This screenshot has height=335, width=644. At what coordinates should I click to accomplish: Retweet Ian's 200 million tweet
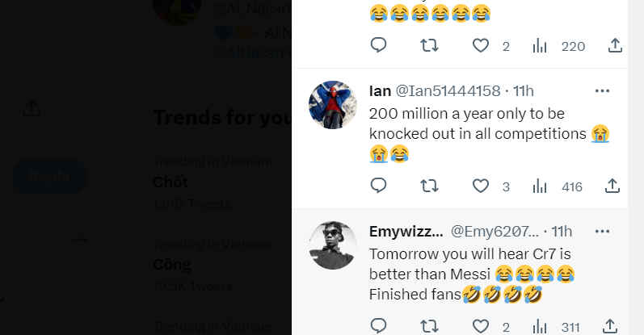[430, 186]
